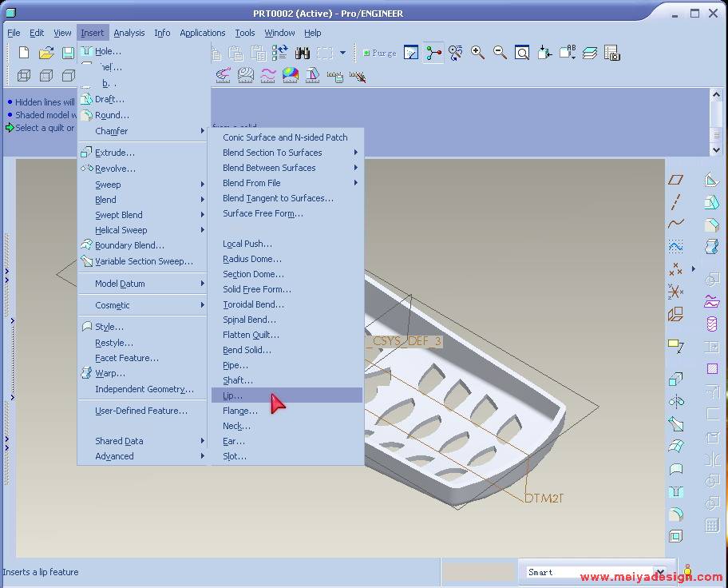Click the Round tool in right toolbar
This screenshot has height=588, width=728.
[x=676, y=514]
